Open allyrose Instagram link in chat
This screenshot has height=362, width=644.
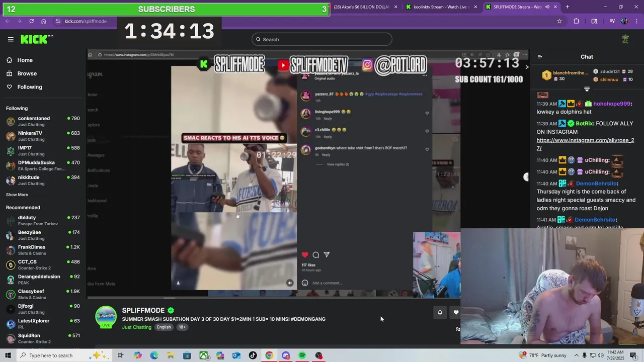(585, 144)
